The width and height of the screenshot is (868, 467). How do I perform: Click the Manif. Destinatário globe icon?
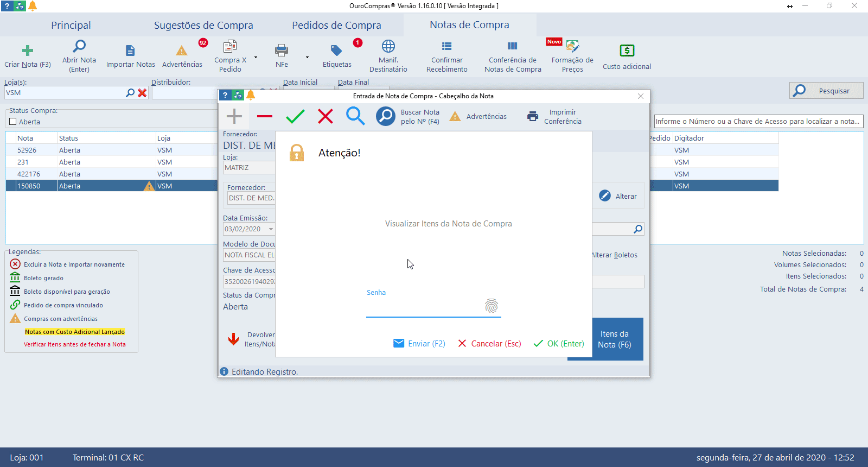(388, 46)
